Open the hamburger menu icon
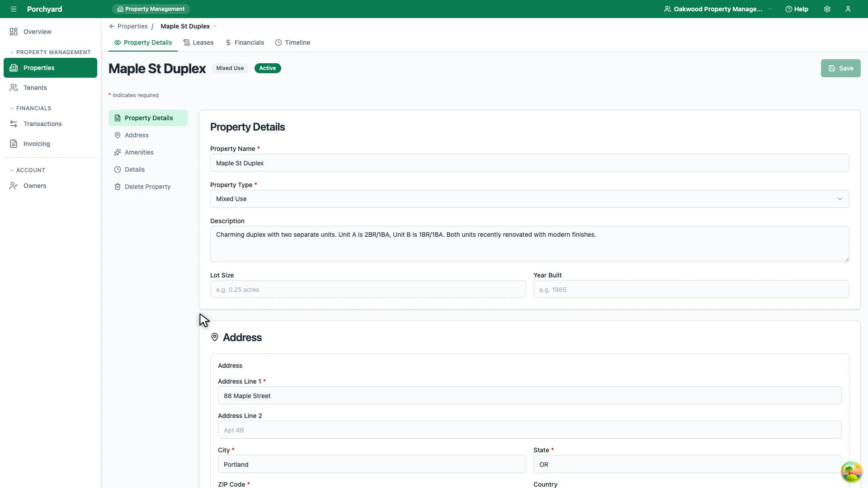The image size is (868, 488). (x=14, y=9)
